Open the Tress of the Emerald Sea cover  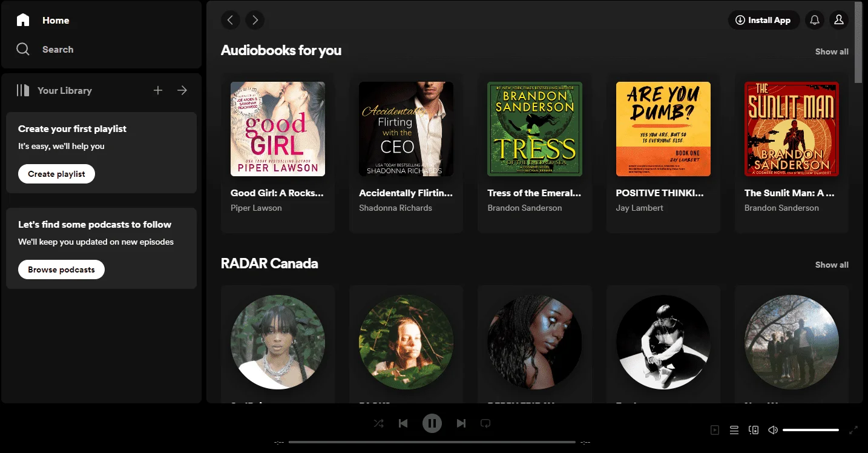tap(534, 129)
